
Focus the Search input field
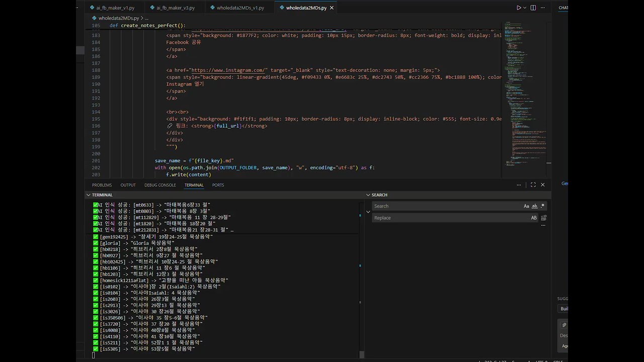pyautogui.click(x=448, y=206)
